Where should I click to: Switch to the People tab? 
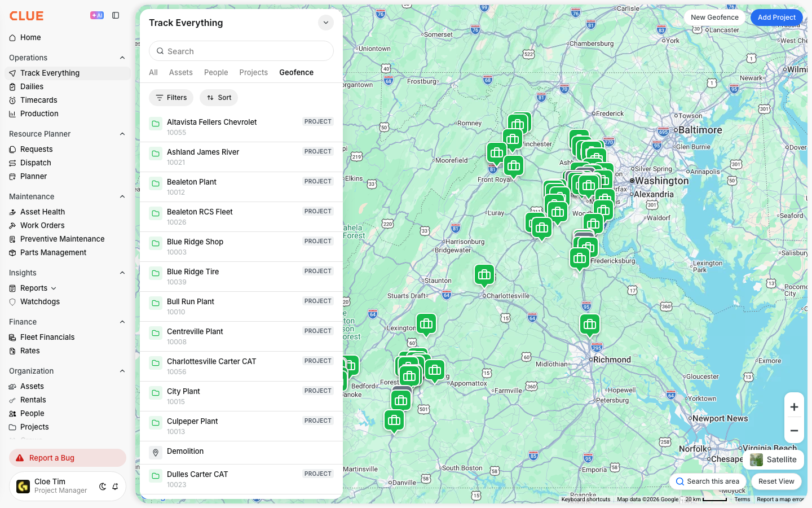pos(216,72)
